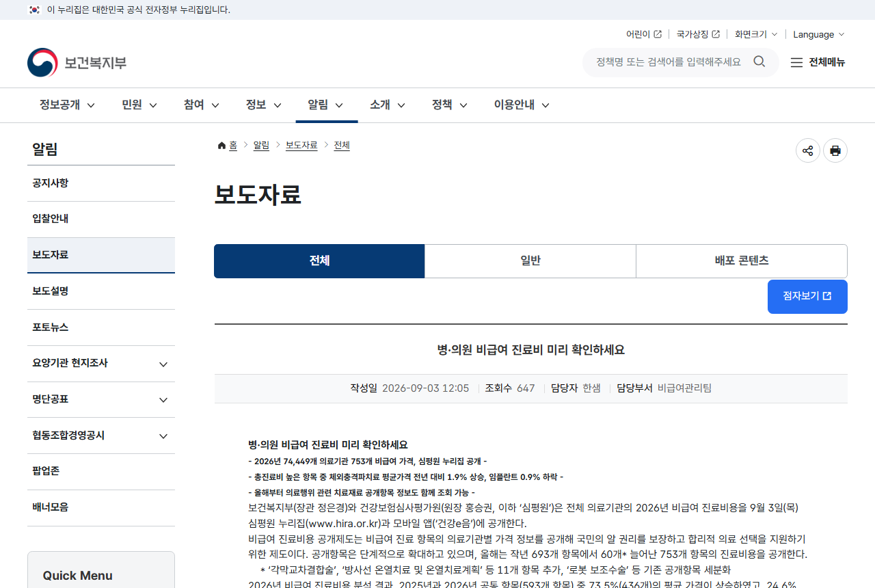Screen dimensions: 875x588
Task: Expand the 화면크기 dropdown
Action: click(x=756, y=34)
